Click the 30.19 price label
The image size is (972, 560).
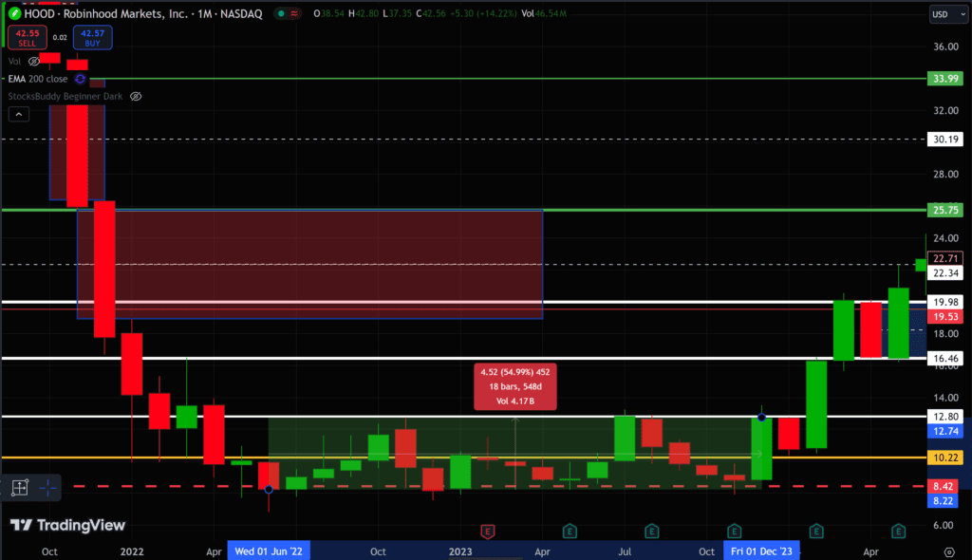(x=945, y=139)
